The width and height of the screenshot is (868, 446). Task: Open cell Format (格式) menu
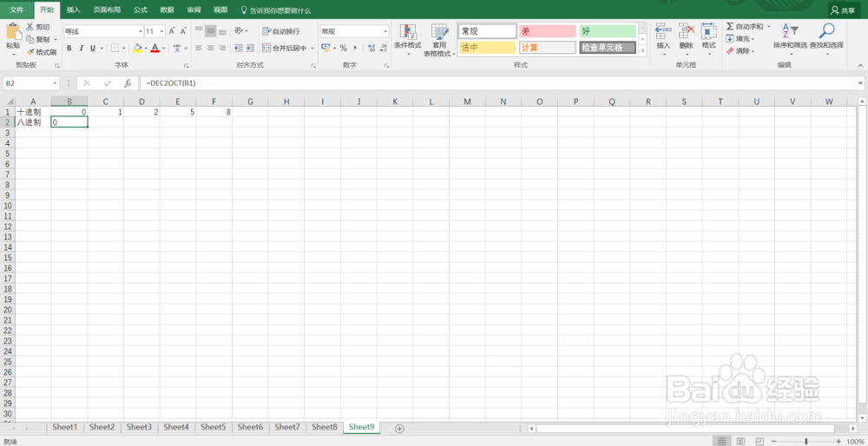pyautogui.click(x=708, y=39)
